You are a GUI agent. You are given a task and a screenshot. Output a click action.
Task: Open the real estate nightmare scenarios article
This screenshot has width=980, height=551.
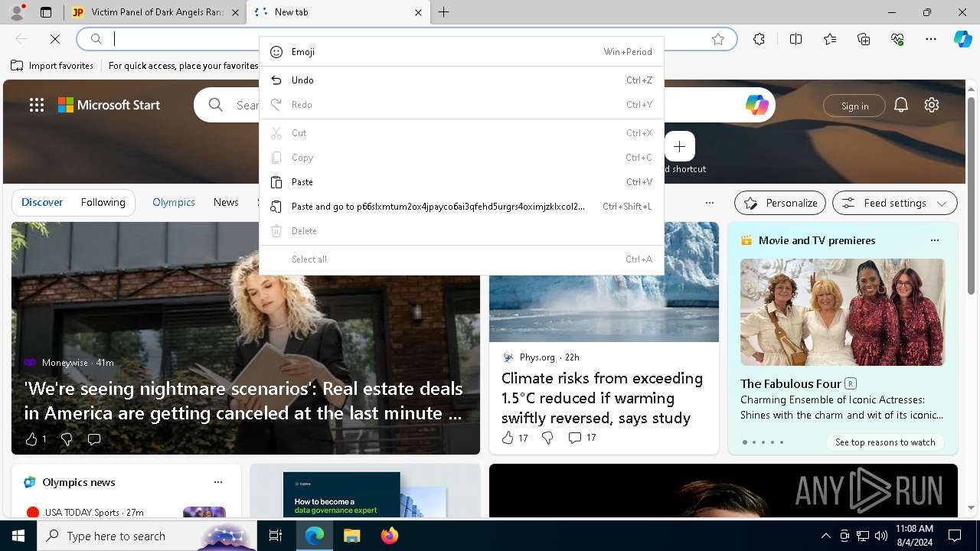(x=243, y=401)
